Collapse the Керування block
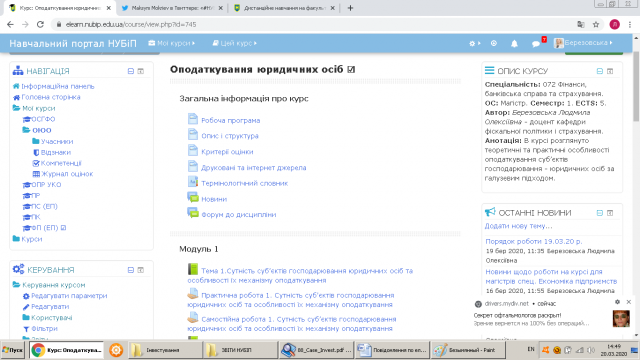Image resolution: width=640 pixels, height=360 pixels. [131, 270]
